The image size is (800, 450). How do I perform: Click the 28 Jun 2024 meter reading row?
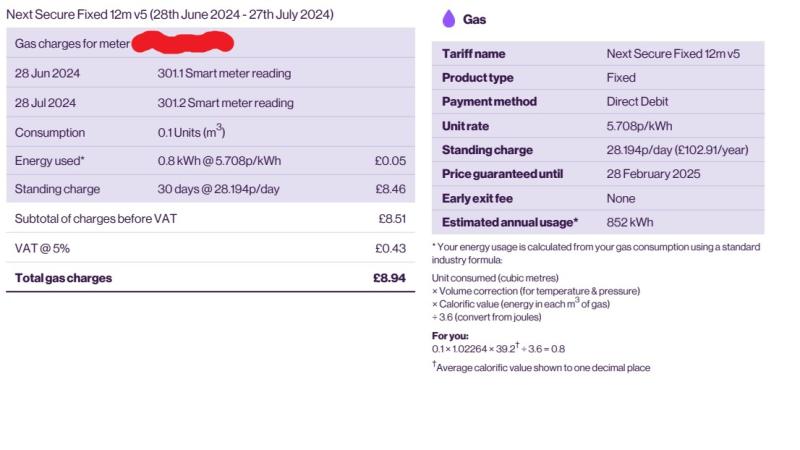tap(210, 73)
